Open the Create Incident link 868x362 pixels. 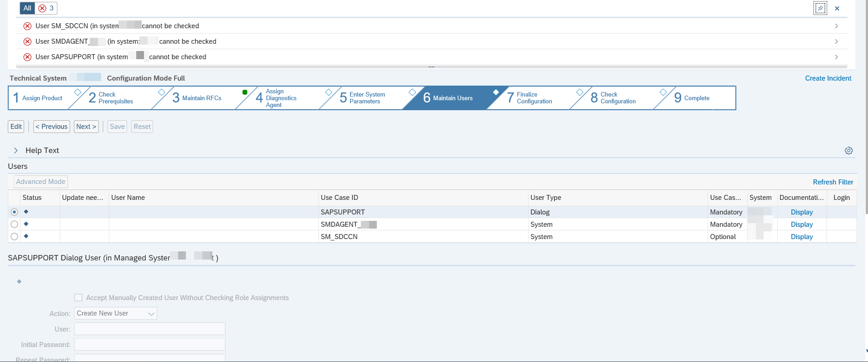[x=828, y=78]
